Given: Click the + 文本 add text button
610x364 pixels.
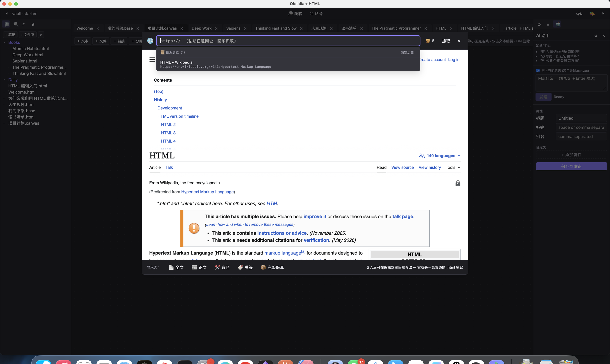Looking at the screenshot, I should [x=83, y=41].
